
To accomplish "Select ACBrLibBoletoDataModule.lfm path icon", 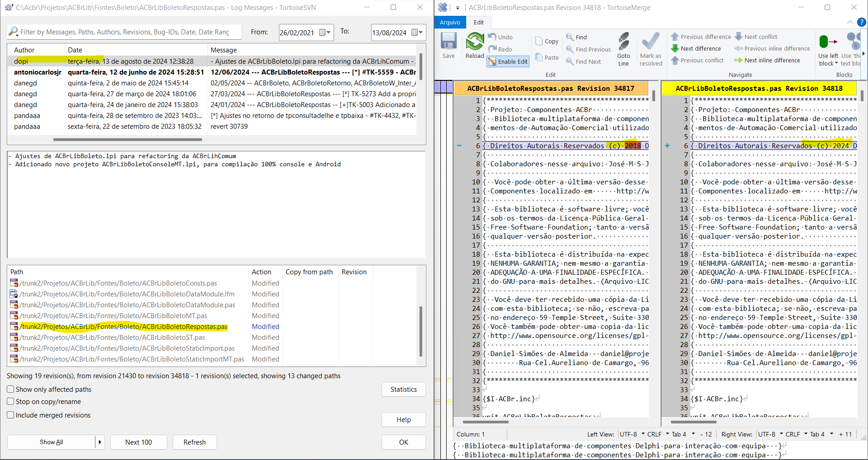I will pyautogui.click(x=14, y=294).
